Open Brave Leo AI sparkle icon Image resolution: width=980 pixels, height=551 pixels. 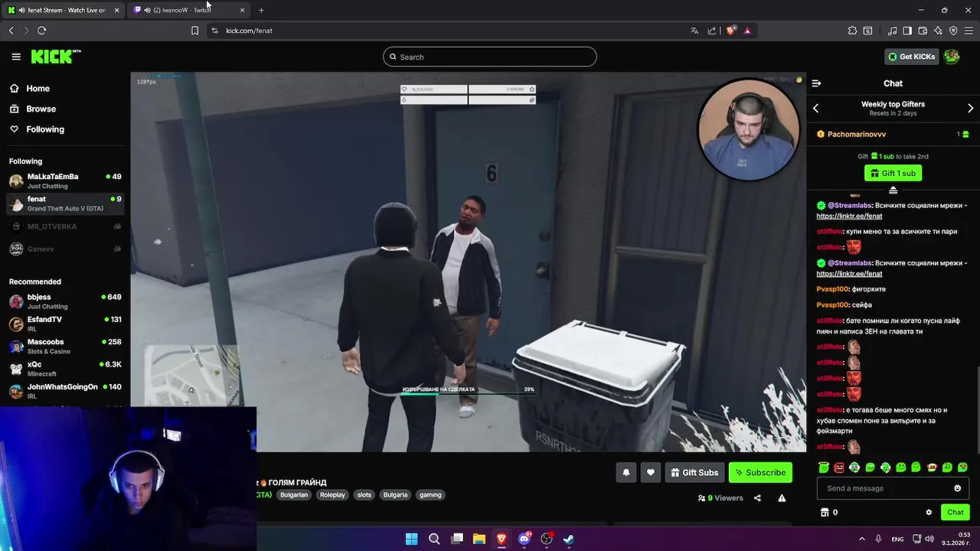pos(938,31)
